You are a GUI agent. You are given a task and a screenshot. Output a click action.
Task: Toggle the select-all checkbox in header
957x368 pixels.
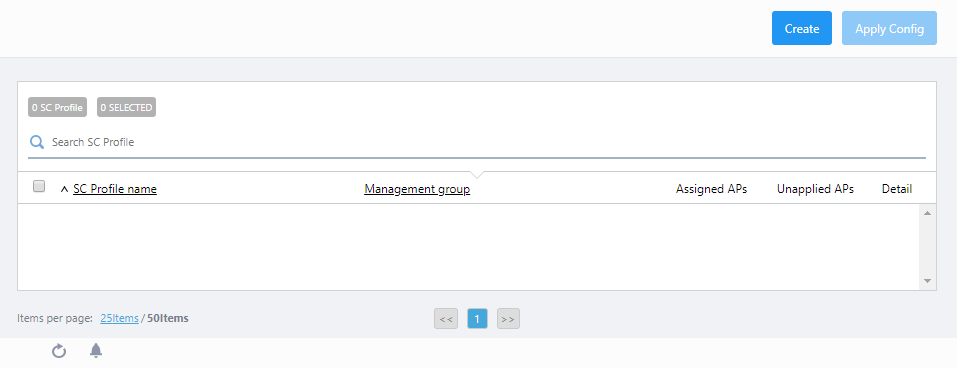(39, 186)
